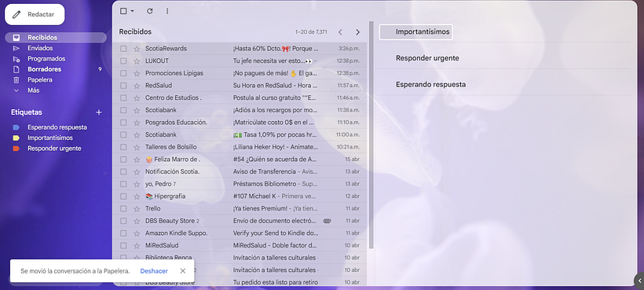644x290 pixels.
Task: Star the Amazon Kindle Support email
Action: tap(137, 233)
